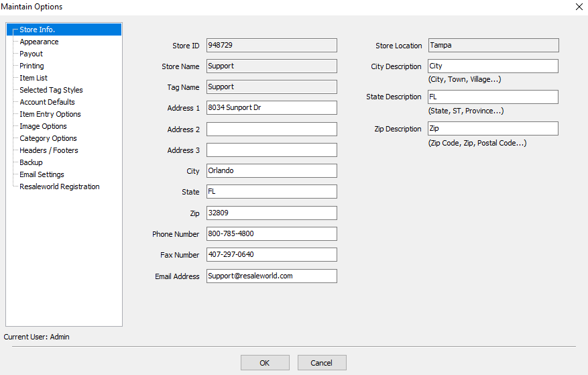Image resolution: width=588 pixels, height=375 pixels.
Task: Open Email Settings section
Action: coord(42,174)
